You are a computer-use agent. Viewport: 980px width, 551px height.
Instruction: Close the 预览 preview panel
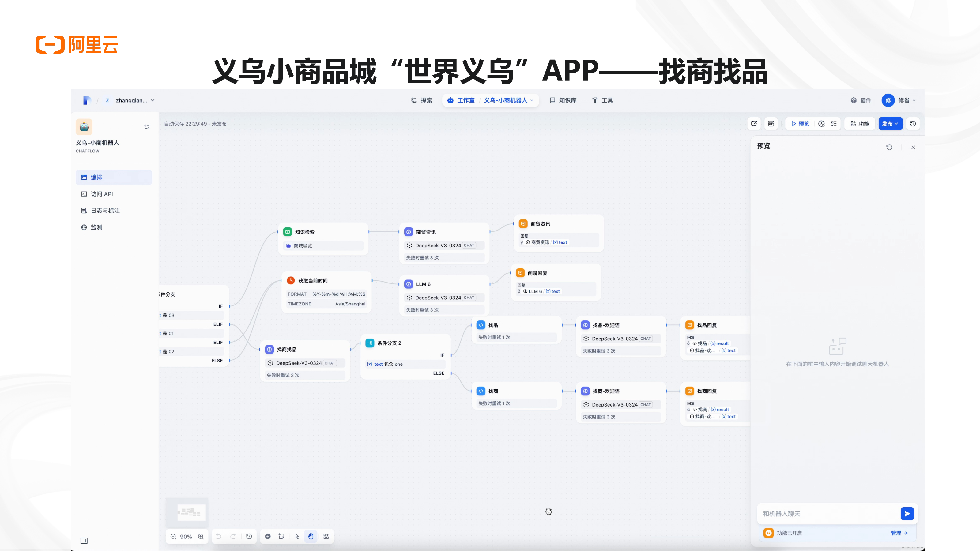coord(913,147)
